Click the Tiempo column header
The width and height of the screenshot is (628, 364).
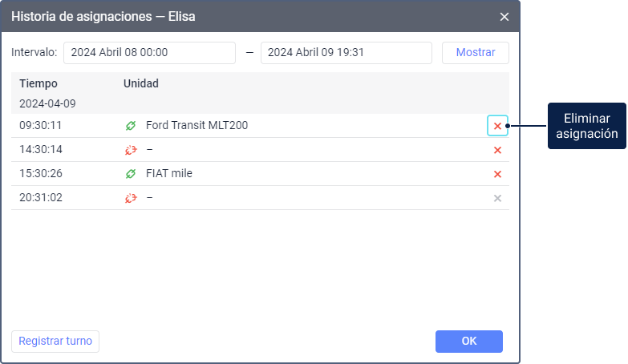[x=38, y=83]
